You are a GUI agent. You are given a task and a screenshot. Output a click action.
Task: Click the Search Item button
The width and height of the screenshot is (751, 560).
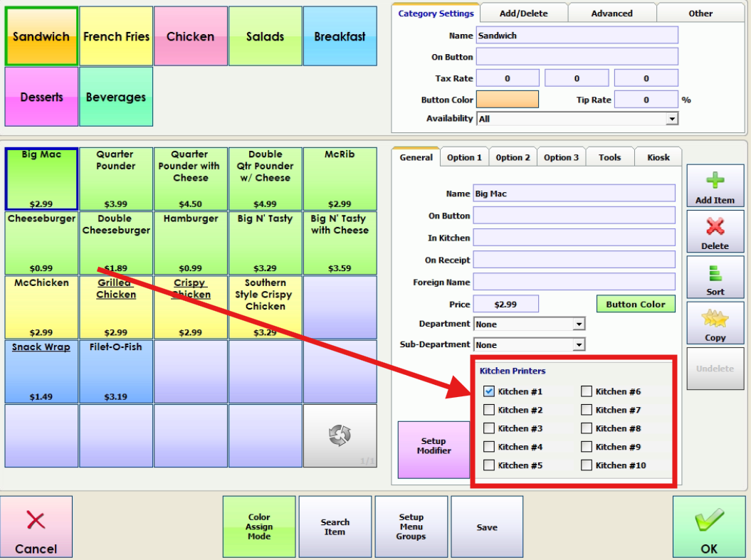tap(335, 527)
